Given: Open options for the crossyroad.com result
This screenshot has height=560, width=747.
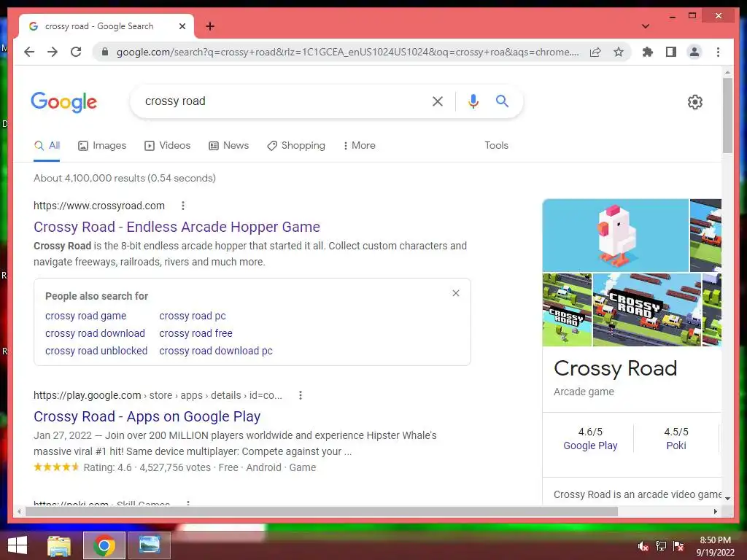Looking at the screenshot, I should [183, 206].
